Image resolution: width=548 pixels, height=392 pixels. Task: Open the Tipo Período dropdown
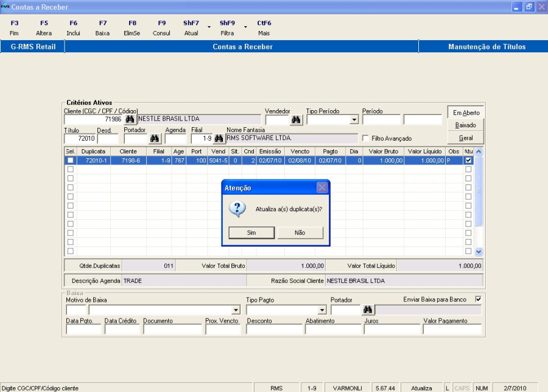click(354, 120)
